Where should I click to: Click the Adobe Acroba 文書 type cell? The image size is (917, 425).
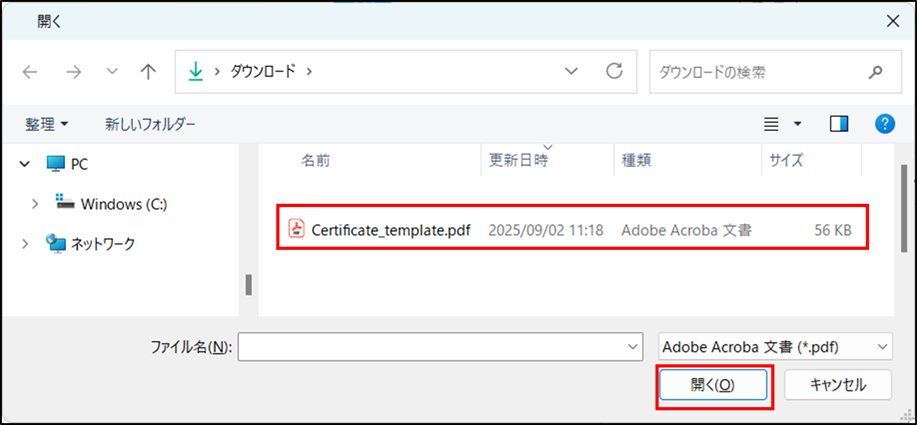(x=686, y=230)
